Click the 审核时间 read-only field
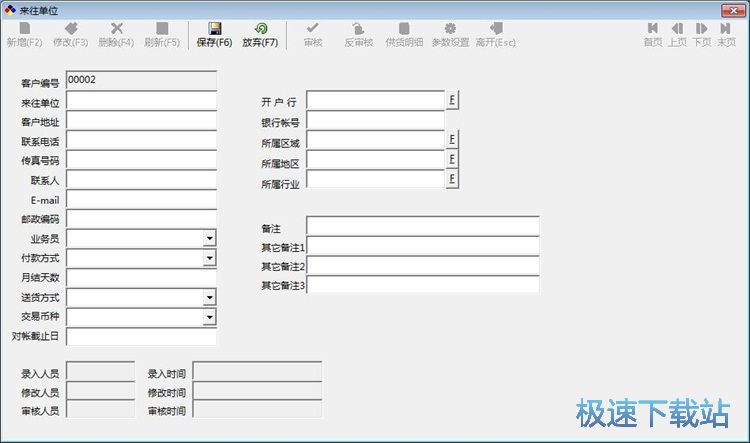The height and width of the screenshot is (443, 750). click(x=257, y=410)
